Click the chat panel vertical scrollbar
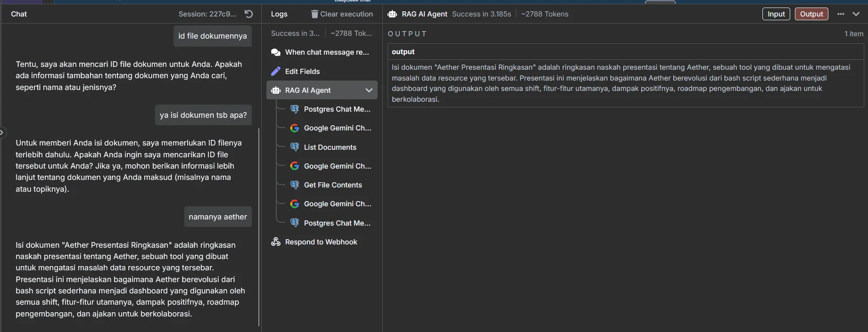Viewport: 868px width, 332px height. click(259, 227)
